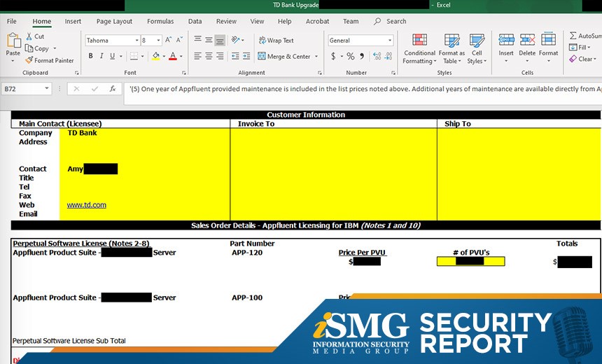Select the TD Bank company cell
This screenshot has width=602, height=364.
(x=82, y=133)
